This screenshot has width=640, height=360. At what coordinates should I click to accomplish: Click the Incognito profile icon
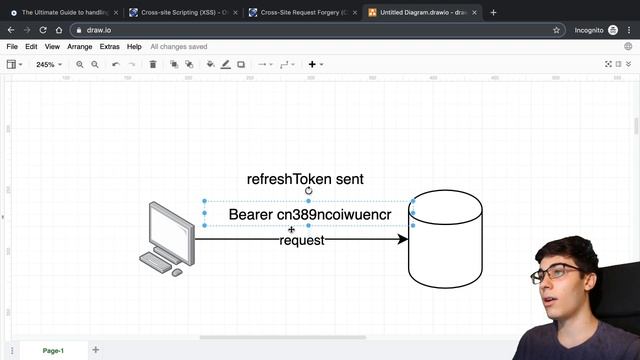[613, 30]
